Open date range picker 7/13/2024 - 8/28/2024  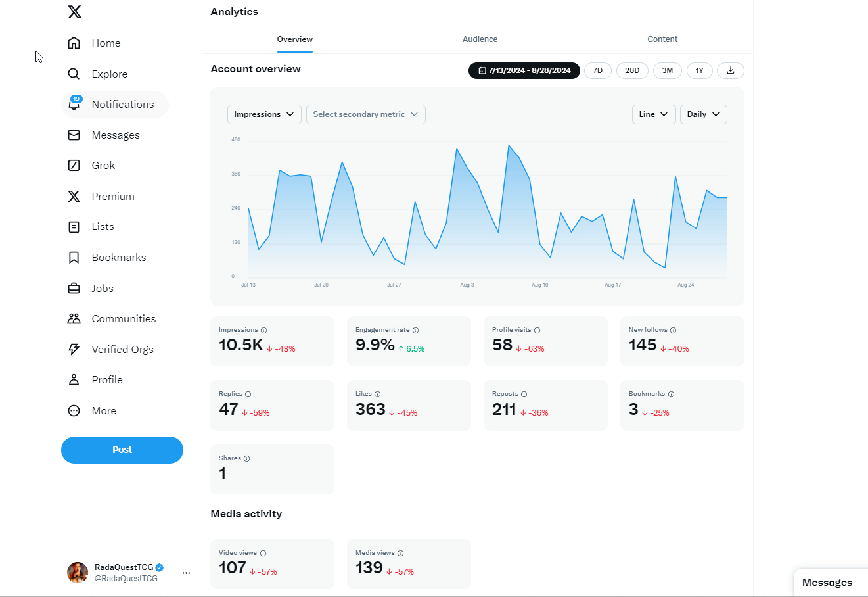(524, 70)
